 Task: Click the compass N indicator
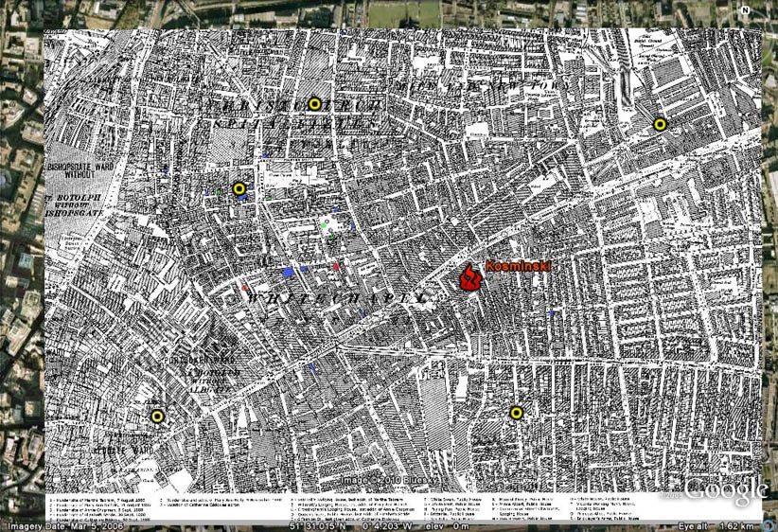point(746,10)
